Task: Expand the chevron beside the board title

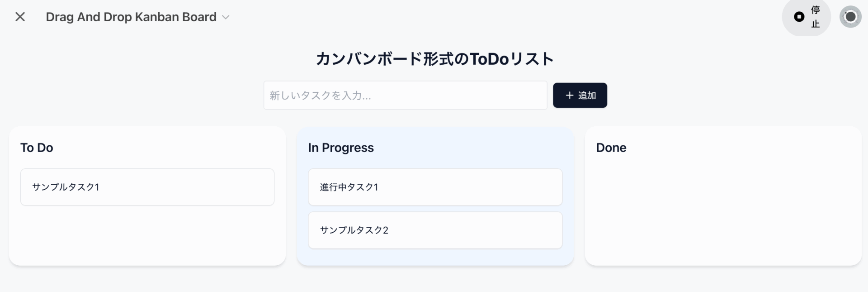Action: point(226,17)
